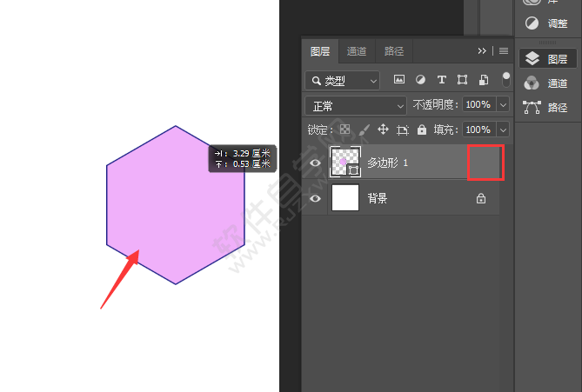
Task: Open the 调整 panel button
Action: pyautogui.click(x=548, y=23)
